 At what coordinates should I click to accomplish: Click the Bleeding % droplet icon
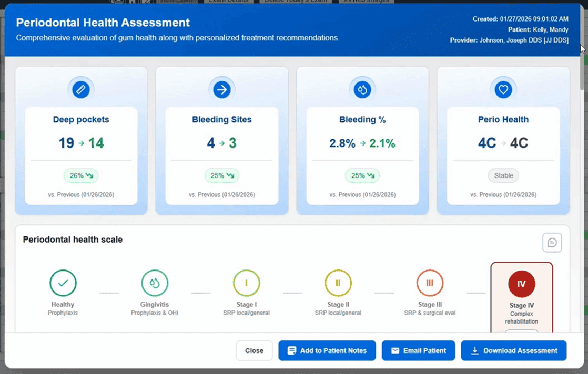point(362,90)
